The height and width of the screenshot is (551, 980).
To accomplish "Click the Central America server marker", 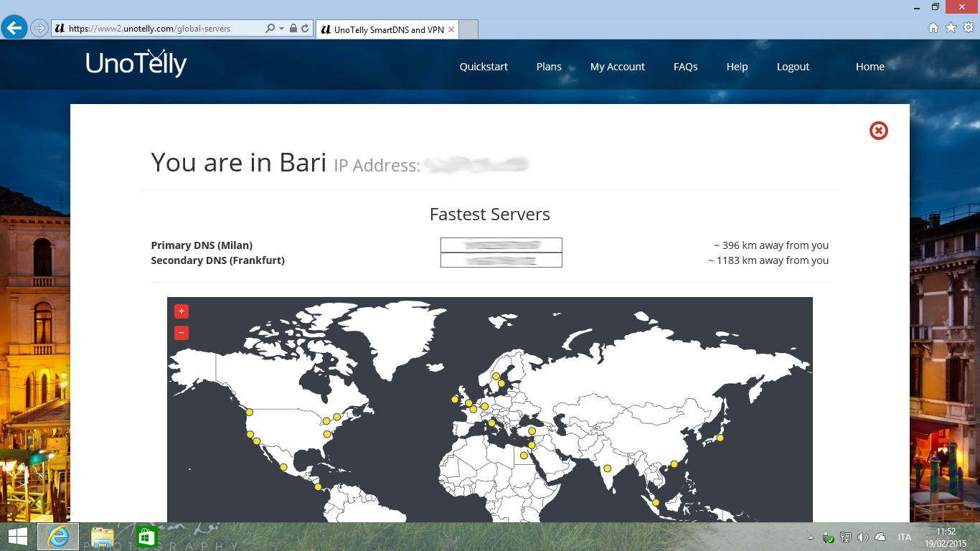I will (318, 487).
